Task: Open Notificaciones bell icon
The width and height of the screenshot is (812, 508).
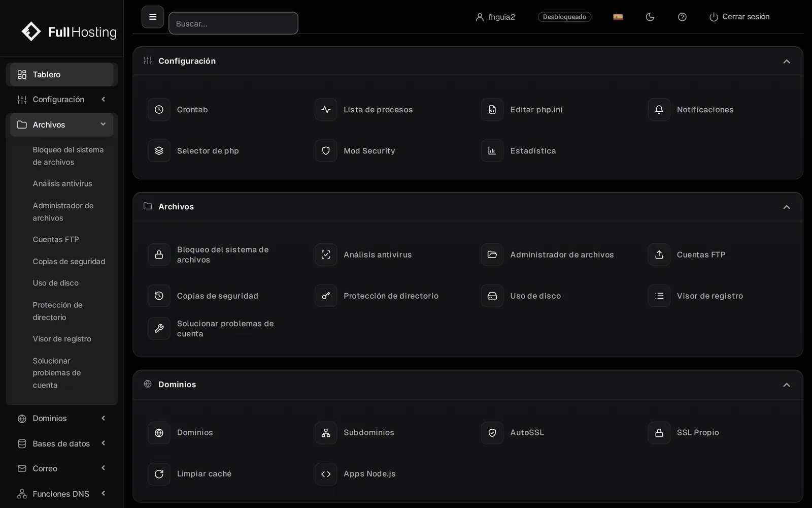Action: [x=659, y=109]
